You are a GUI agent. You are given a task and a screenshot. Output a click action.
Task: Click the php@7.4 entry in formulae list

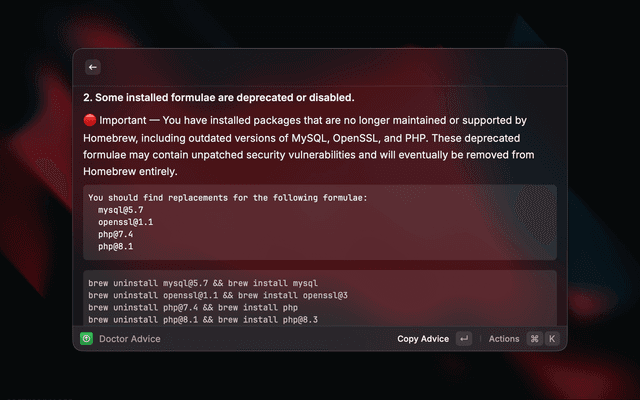pos(116,234)
